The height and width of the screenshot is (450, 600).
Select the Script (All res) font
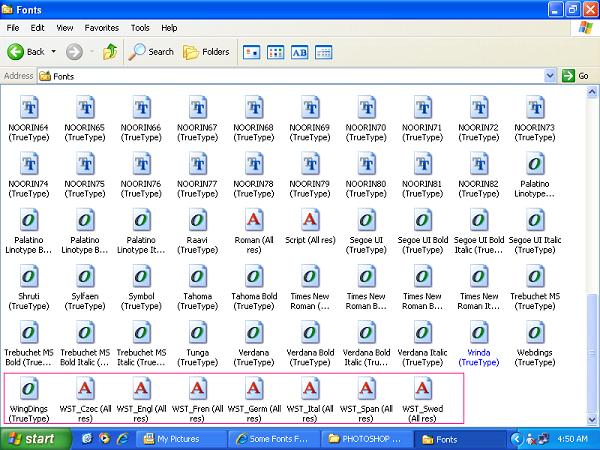point(310,219)
